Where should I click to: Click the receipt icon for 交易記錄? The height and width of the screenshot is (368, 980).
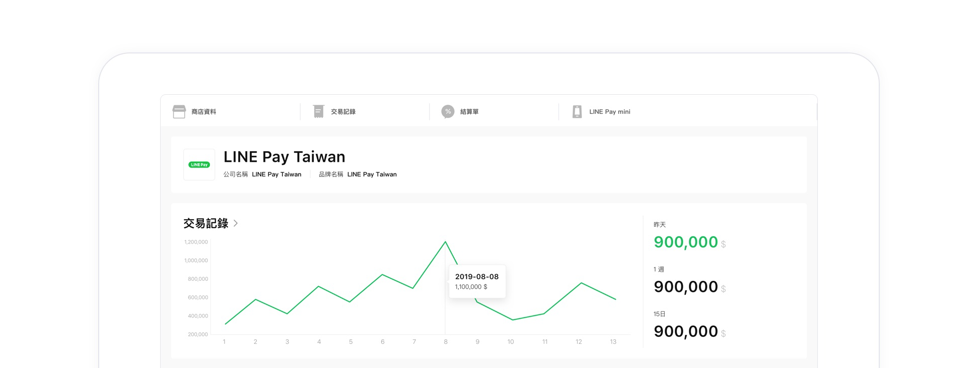click(x=318, y=111)
